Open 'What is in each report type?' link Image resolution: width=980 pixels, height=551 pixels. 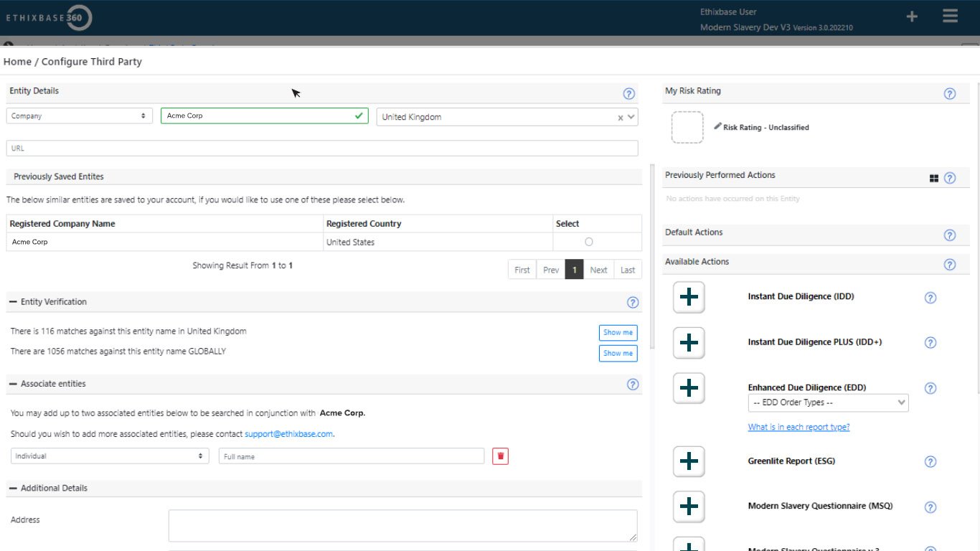(x=798, y=427)
